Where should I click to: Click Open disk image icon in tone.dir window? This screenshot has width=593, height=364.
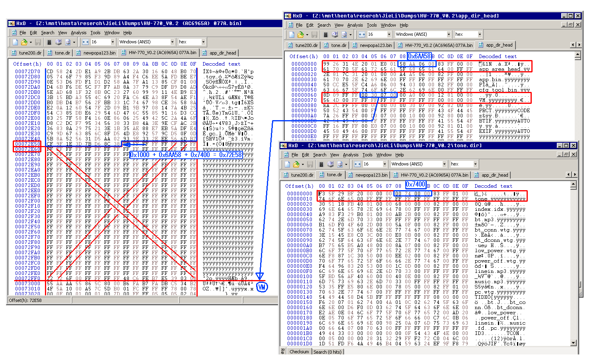339,164
